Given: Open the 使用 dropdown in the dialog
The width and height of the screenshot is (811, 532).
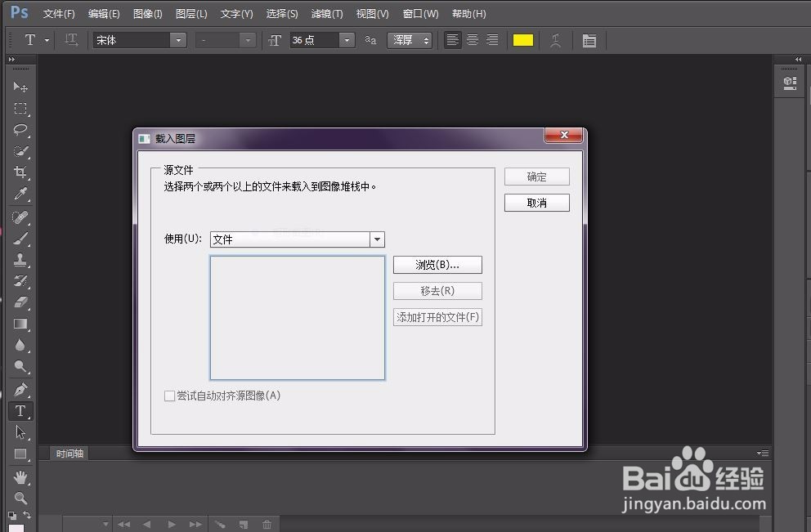Looking at the screenshot, I should (x=377, y=239).
